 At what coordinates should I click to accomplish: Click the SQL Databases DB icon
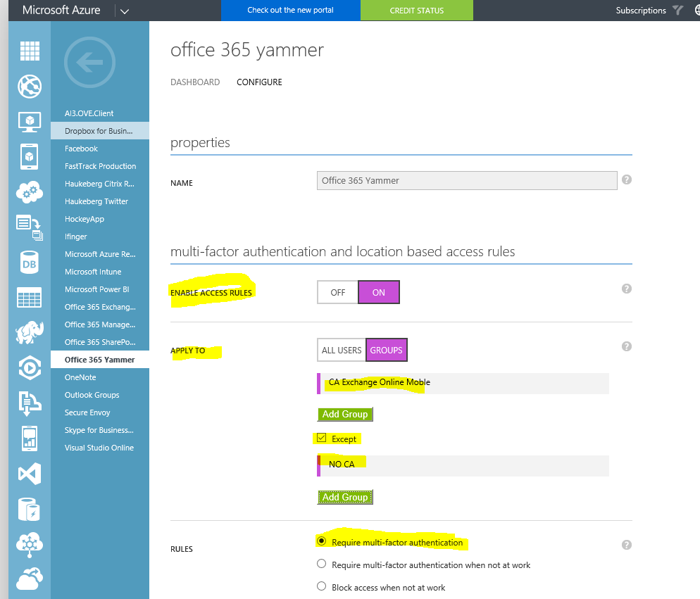(x=29, y=263)
